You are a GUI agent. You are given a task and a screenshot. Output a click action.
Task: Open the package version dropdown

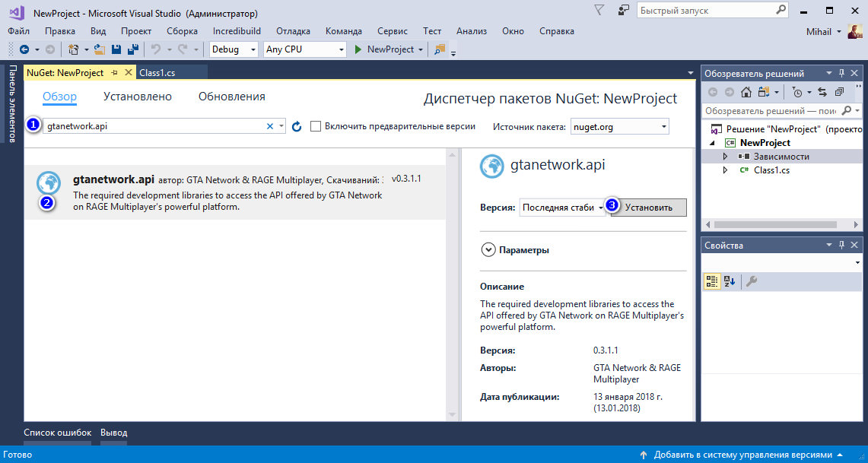[x=562, y=208]
